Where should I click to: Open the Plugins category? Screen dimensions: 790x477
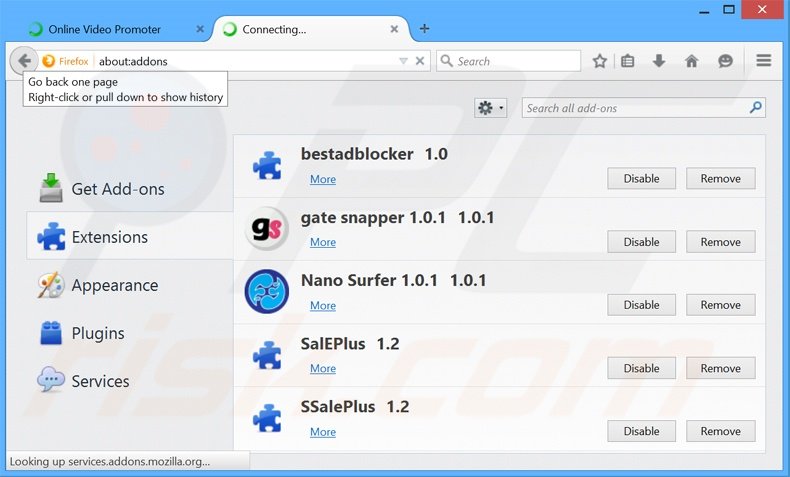(x=130, y=333)
